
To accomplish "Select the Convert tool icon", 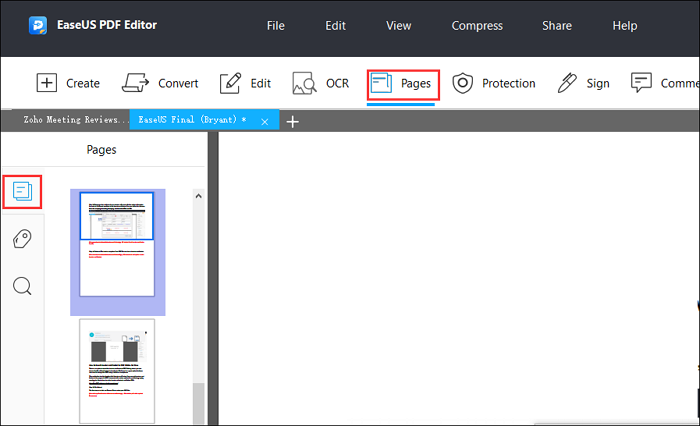I will pos(135,83).
